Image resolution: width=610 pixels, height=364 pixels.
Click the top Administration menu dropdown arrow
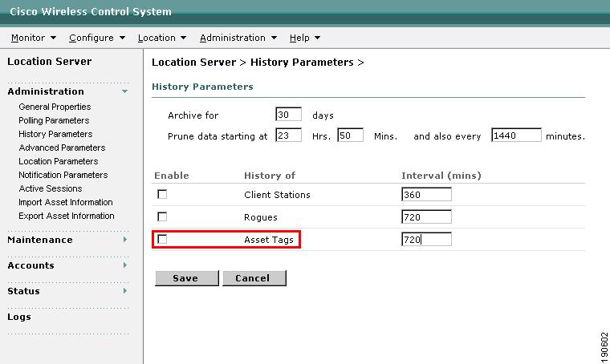click(x=274, y=38)
